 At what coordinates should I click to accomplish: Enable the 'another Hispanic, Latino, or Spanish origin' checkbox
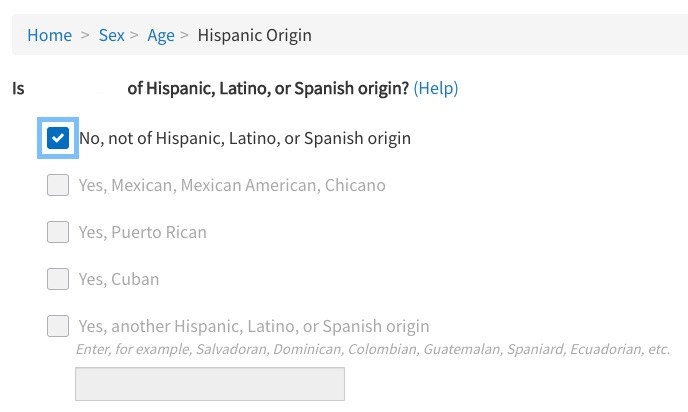pyautogui.click(x=58, y=326)
